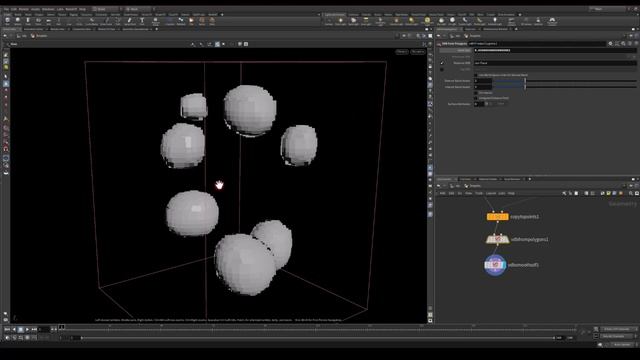This screenshot has height=360, width=640.
Task: Select the Spray Paint shelf tool
Action: (130, 21)
